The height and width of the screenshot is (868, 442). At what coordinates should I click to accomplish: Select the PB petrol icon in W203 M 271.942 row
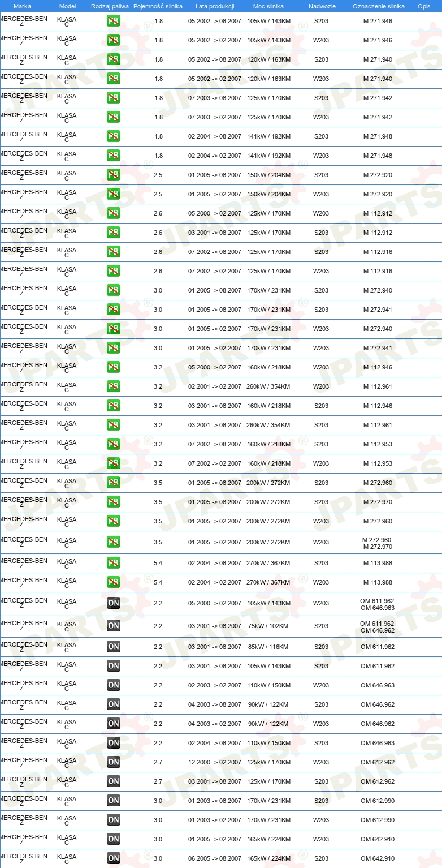tap(114, 117)
